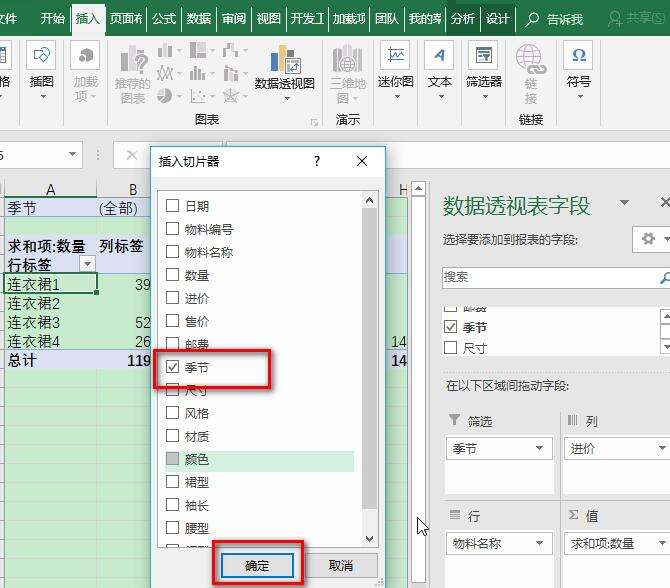Click the 共享 share icon

[x=615, y=19]
